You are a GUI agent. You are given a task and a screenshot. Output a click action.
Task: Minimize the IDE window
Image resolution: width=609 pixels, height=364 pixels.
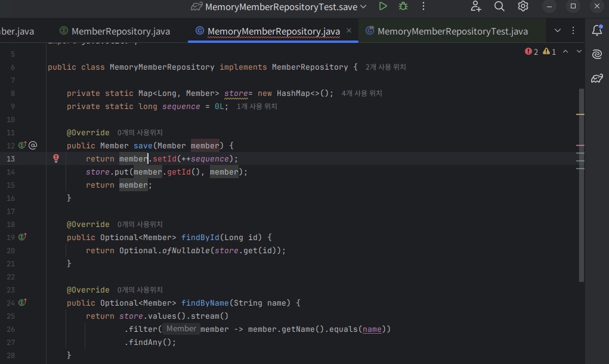549,6
